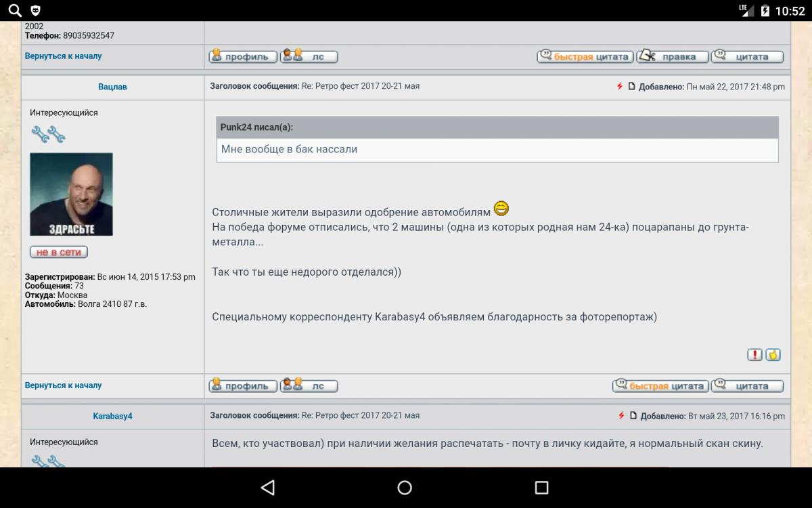This screenshot has height=508, width=812.
Task: Tap the Android home circle button
Action: click(405, 488)
